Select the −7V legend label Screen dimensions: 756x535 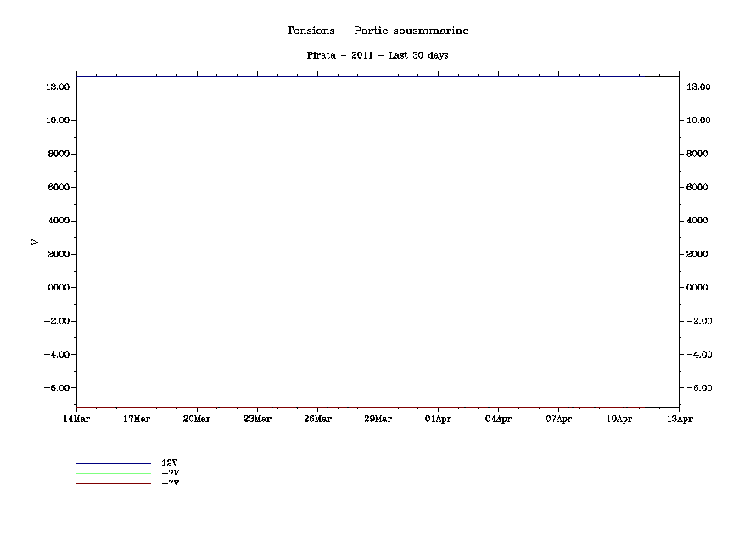tap(170, 483)
